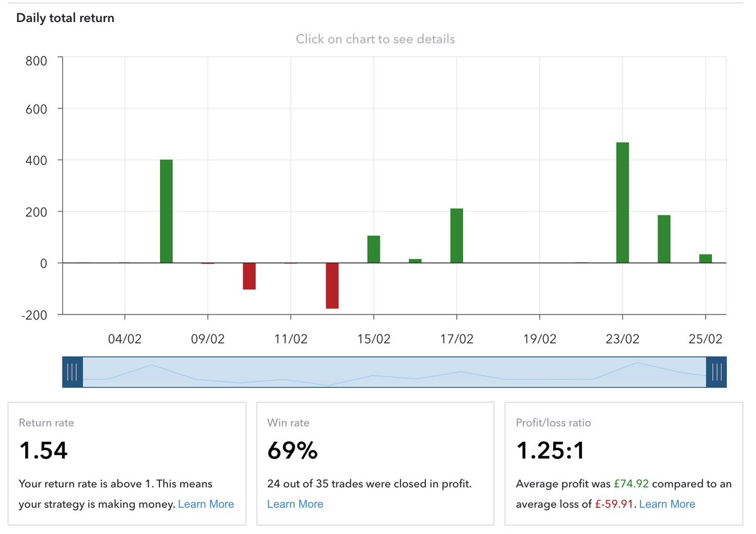
Task: Open Learn More under Return rate
Action: 206,504
